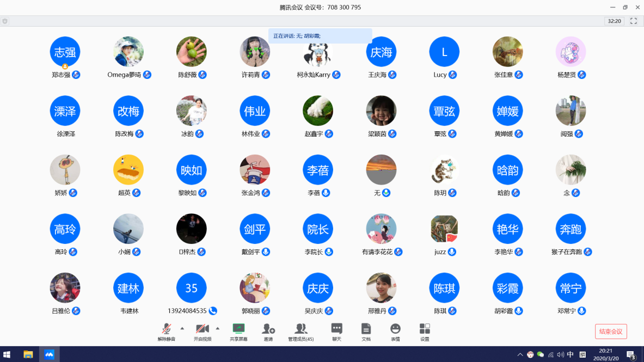Click the shield icon at top-left
Screen dimensions: 644x362
pyautogui.click(x=5, y=21)
